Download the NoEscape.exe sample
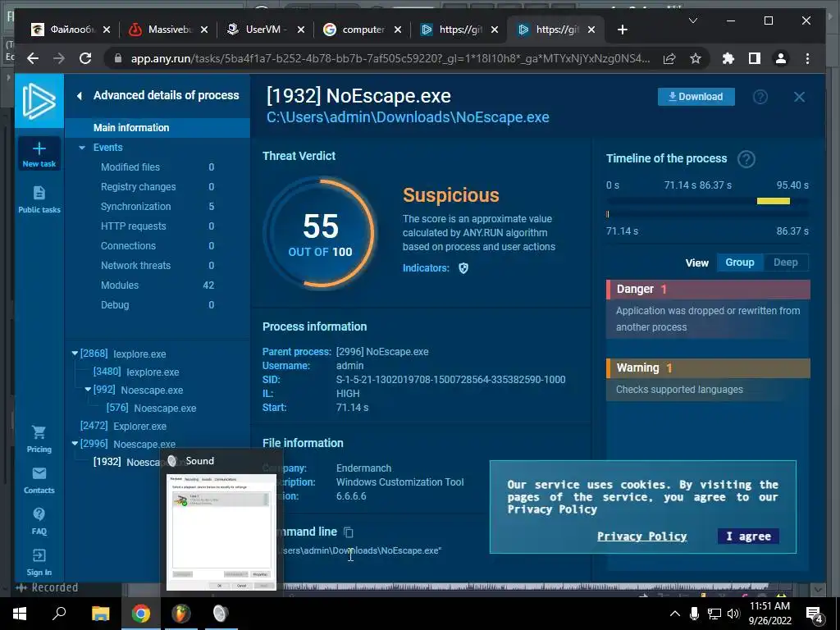The width and height of the screenshot is (840, 630). (696, 97)
